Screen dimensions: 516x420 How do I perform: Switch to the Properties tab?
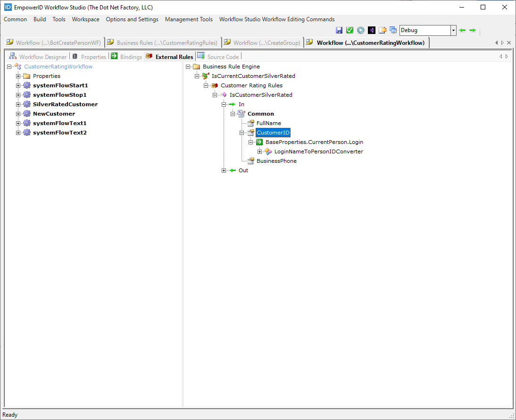click(x=90, y=57)
